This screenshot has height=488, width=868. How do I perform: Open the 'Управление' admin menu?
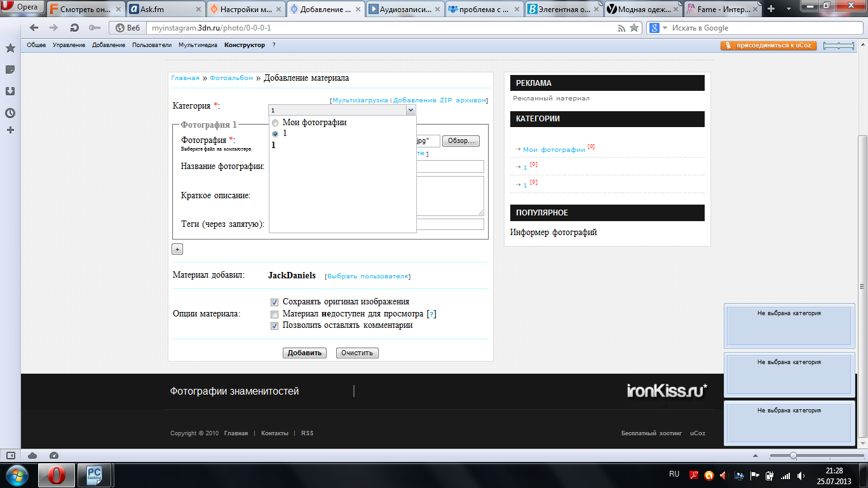click(x=69, y=45)
